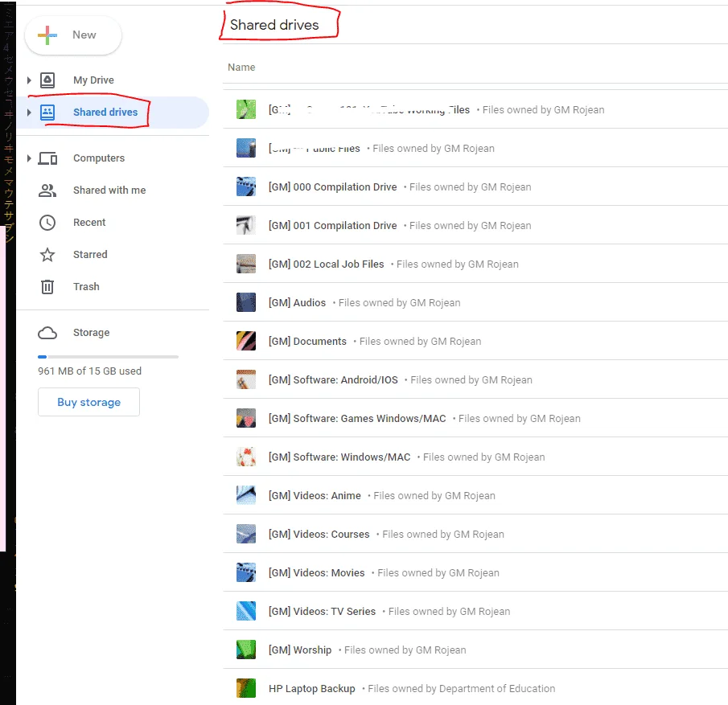Select [GM] Videos: TV Series name
This screenshot has height=705, width=728.
tap(322, 611)
